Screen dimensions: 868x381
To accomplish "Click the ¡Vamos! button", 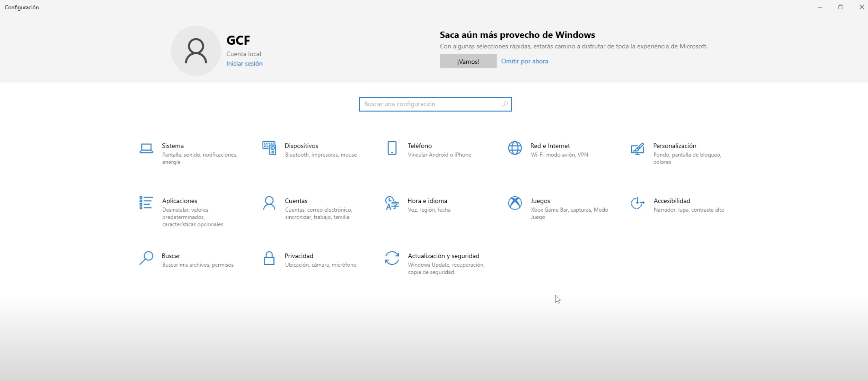I will pyautogui.click(x=468, y=61).
